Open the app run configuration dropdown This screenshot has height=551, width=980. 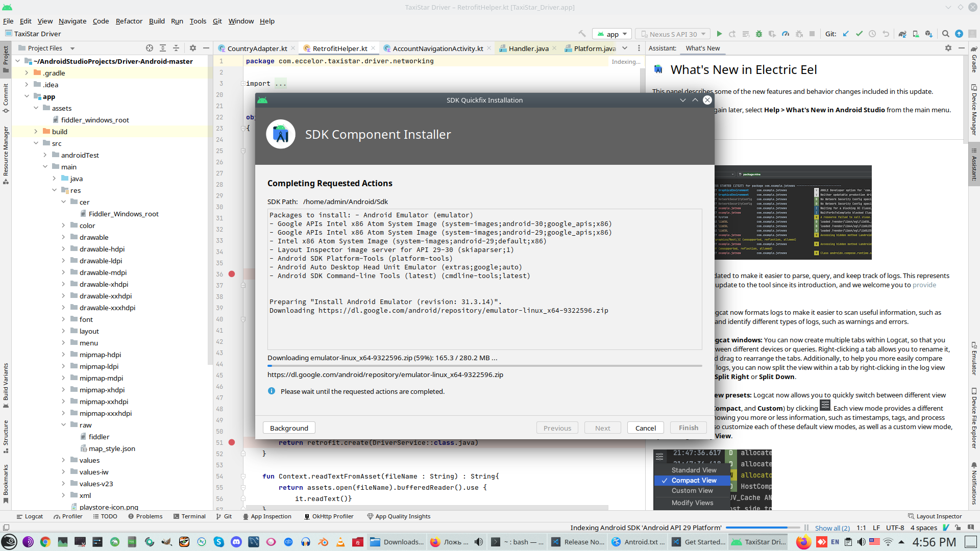click(612, 34)
